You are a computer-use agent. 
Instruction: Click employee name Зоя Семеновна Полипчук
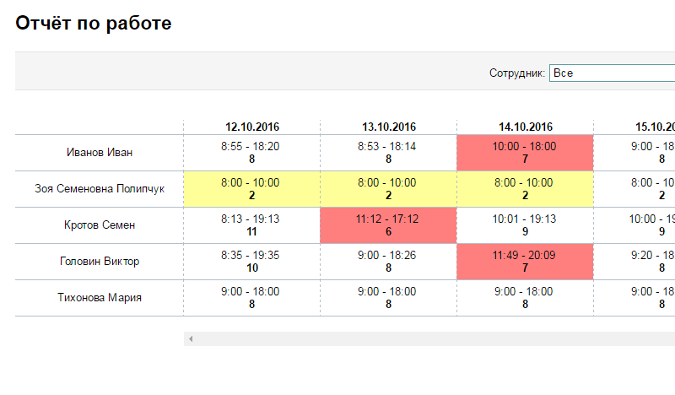pyautogui.click(x=99, y=189)
